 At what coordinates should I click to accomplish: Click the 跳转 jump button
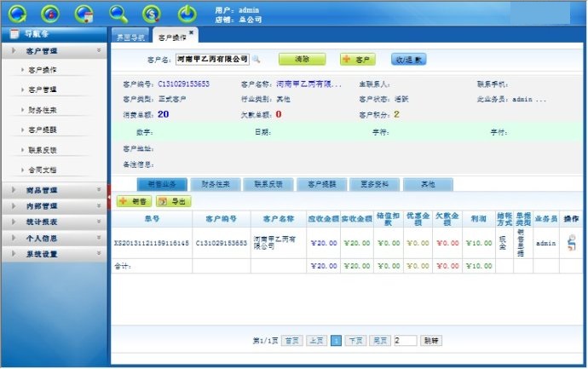[431, 341]
